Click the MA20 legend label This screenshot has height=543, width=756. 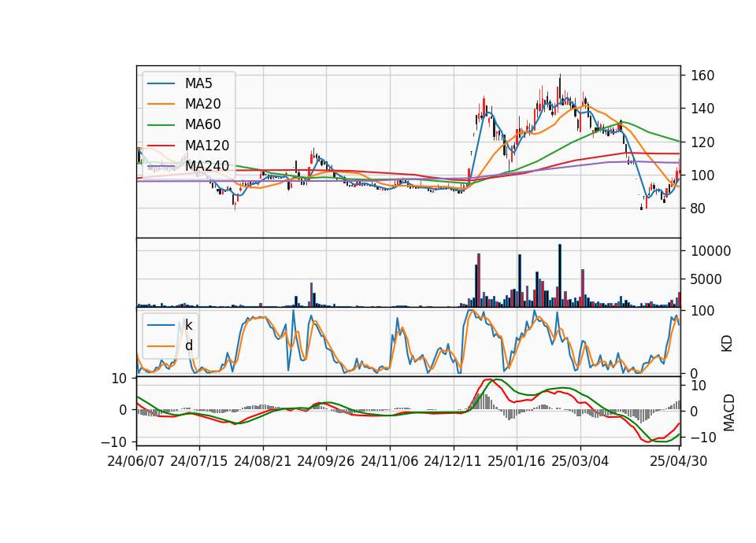point(202,104)
